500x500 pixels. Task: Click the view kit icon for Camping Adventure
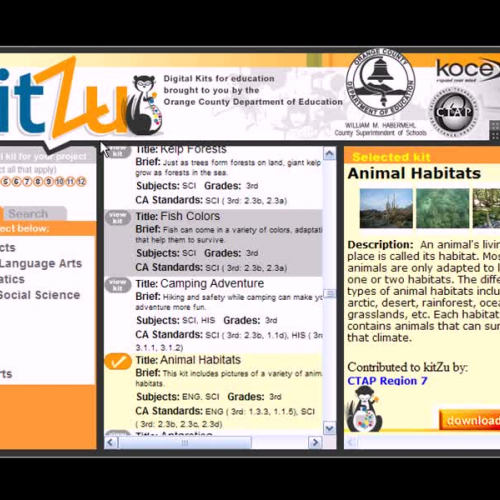(x=118, y=285)
